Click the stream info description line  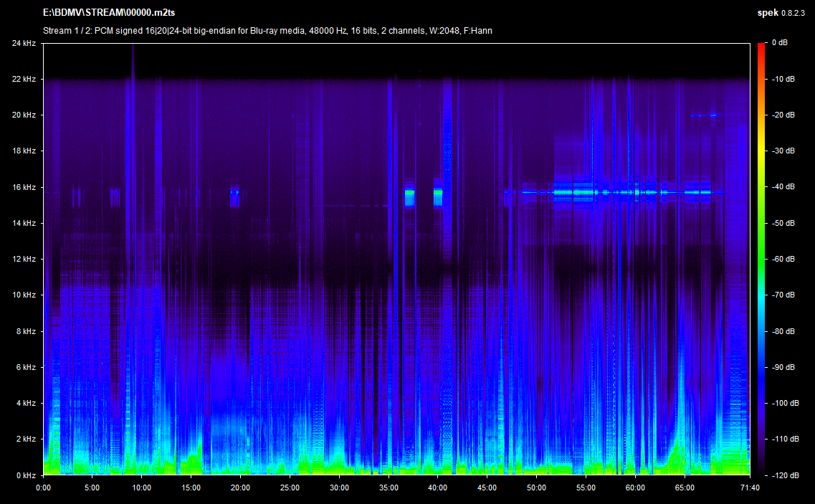tap(267, 30)
